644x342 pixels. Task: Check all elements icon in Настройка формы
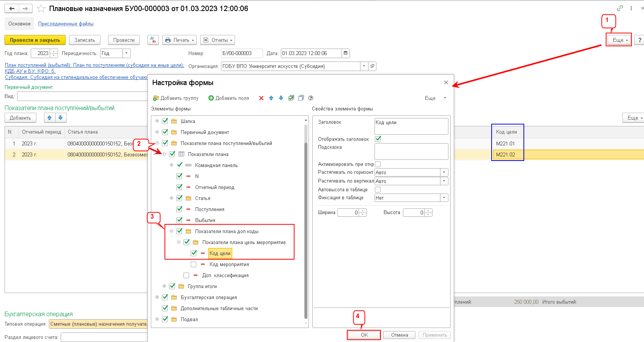coord(291,98)
